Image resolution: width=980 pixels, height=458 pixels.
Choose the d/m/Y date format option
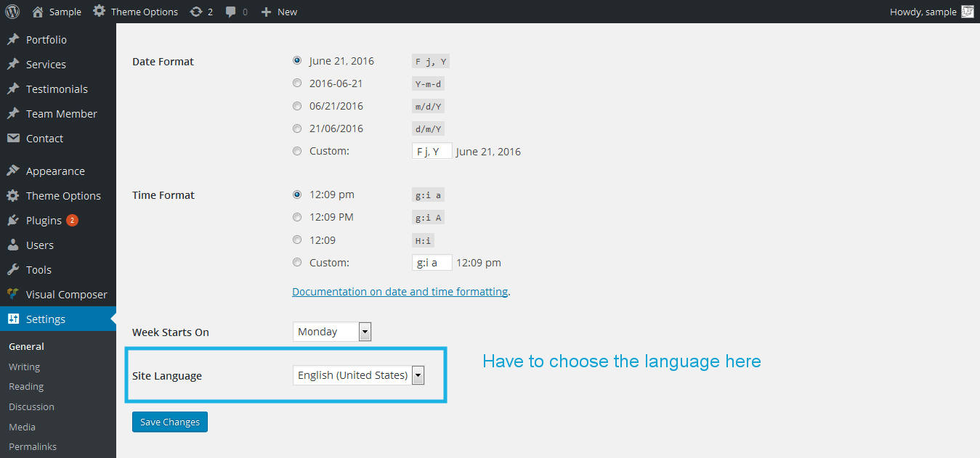point(297,128)
